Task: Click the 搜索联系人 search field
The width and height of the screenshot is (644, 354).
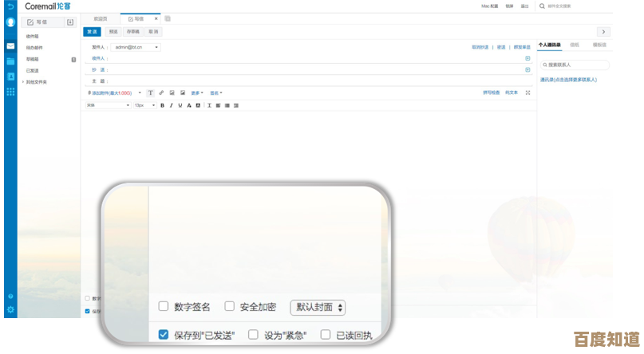Action: point(575,65)
